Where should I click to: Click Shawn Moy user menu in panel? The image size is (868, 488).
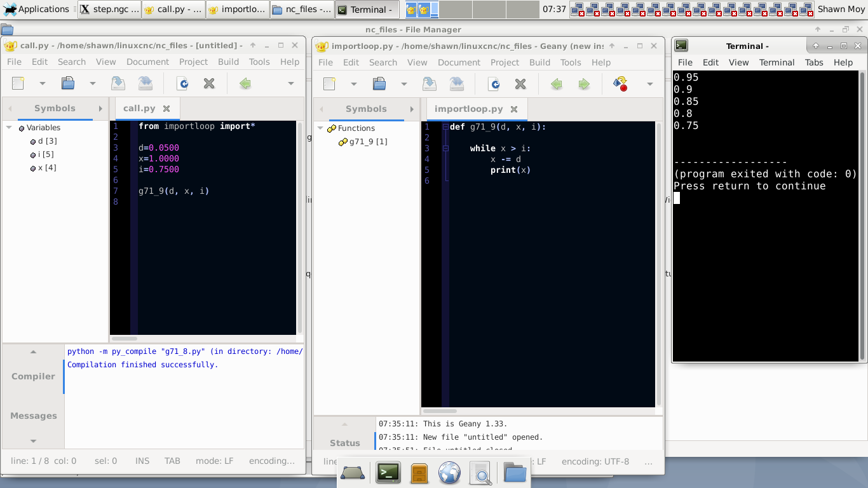coord(841,9)
